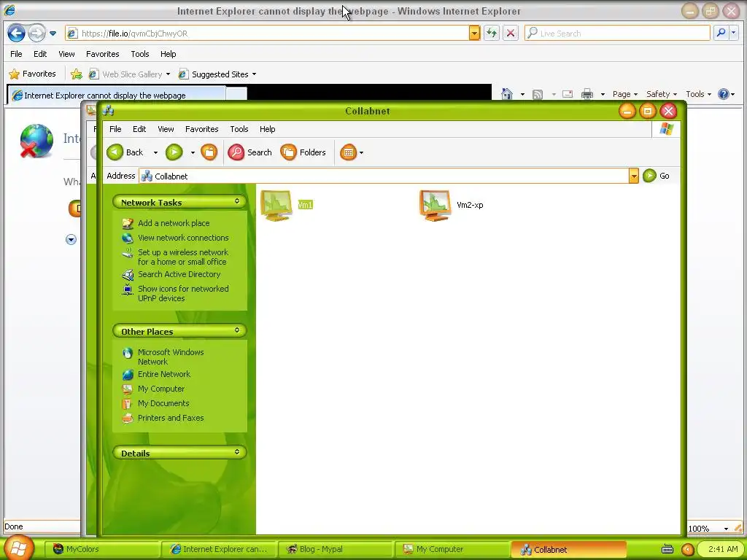Image resolution: width=747 pixels, height=560 pixels.
Task: Open Printers and Faxes
Action: [171, 418]
